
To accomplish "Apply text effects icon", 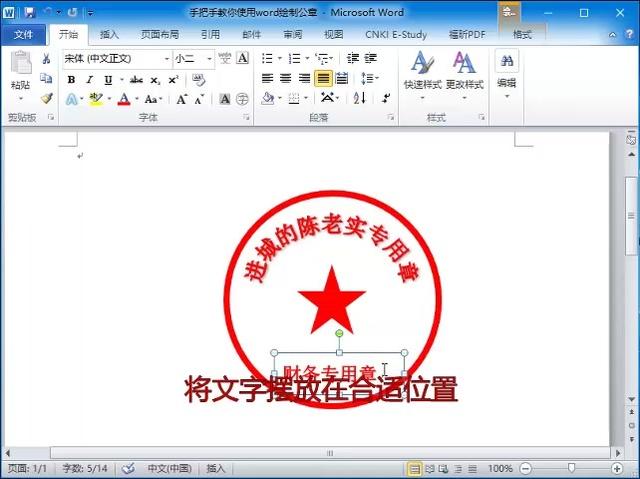I will click(x=71, y=99).
